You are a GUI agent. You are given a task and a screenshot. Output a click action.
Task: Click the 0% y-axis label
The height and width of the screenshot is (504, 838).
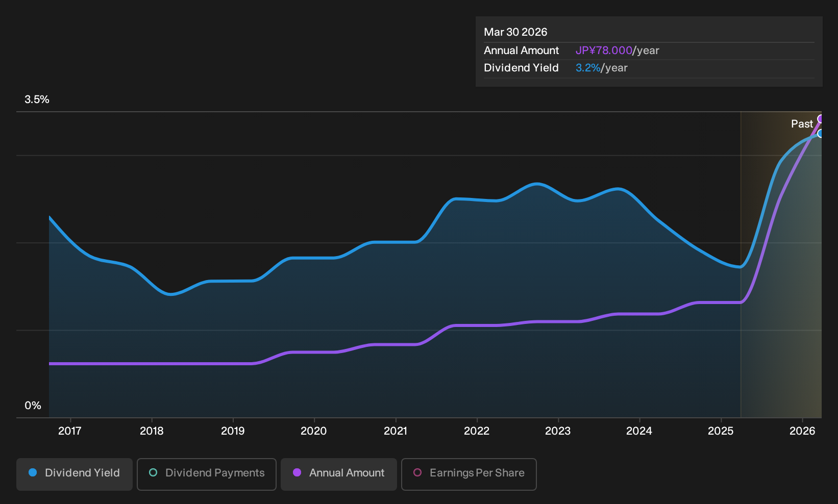(x=33, y=406)
